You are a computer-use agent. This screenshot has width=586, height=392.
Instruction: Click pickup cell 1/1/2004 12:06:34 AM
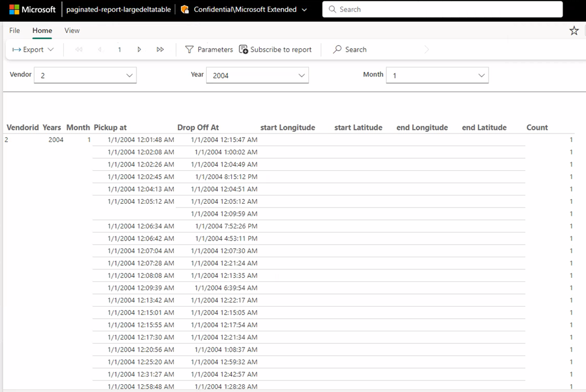[x=141, y=226]
